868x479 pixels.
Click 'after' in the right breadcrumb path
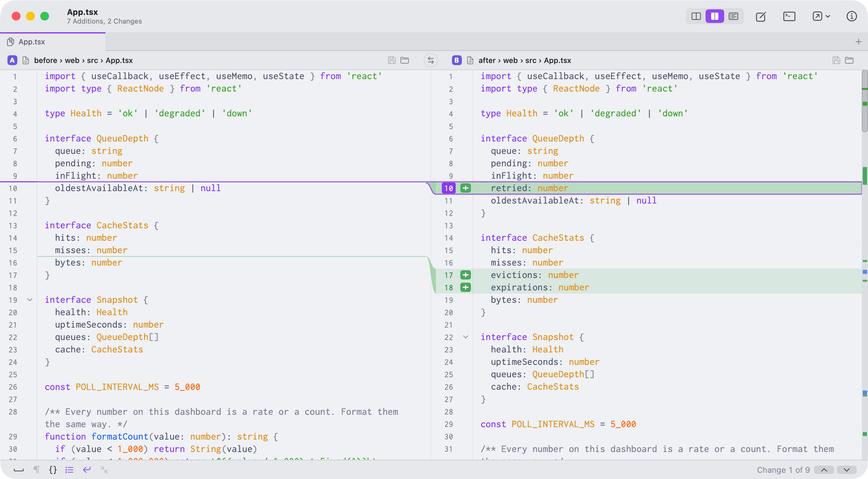[x=487, y=60]
